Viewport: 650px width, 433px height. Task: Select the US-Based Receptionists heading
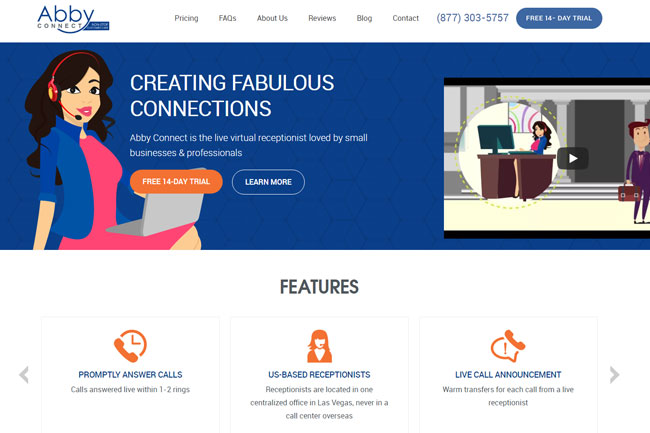pos(319,375)
